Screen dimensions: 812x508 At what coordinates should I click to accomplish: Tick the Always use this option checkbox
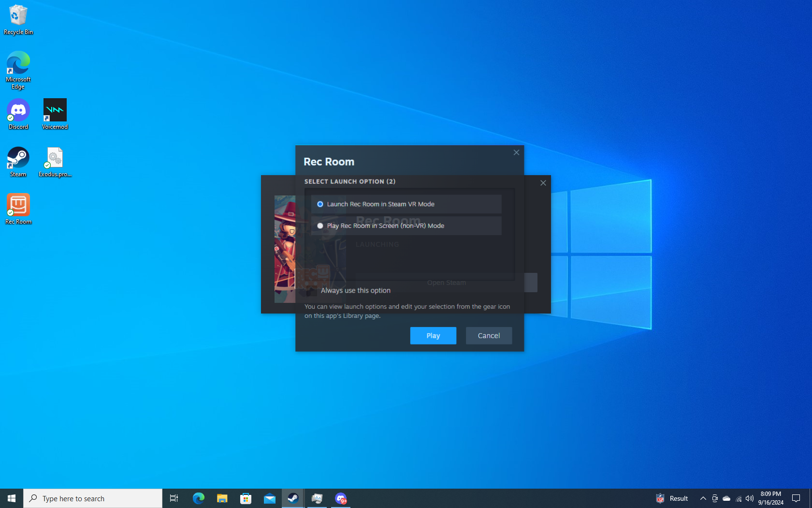click(x=312, y=291)
